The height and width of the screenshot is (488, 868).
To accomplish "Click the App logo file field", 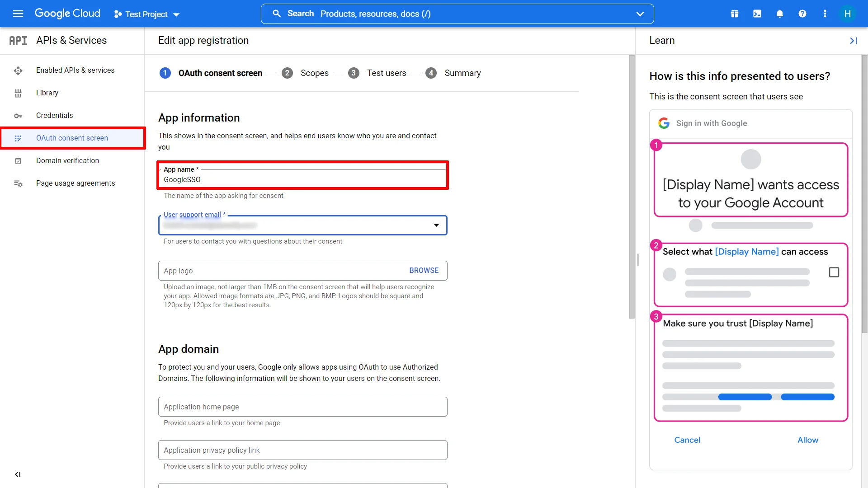I will click(x=303, y=271).
